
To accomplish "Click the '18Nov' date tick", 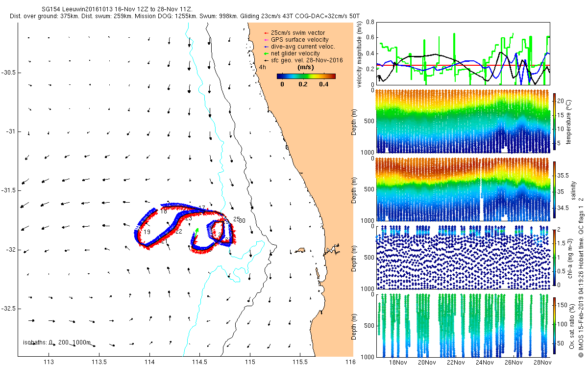I will tap(397, 363).
